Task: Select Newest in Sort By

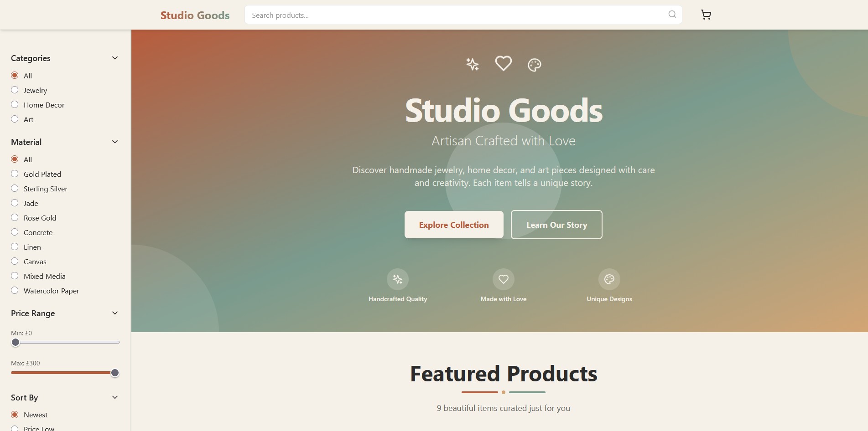Action: [16, 414]
